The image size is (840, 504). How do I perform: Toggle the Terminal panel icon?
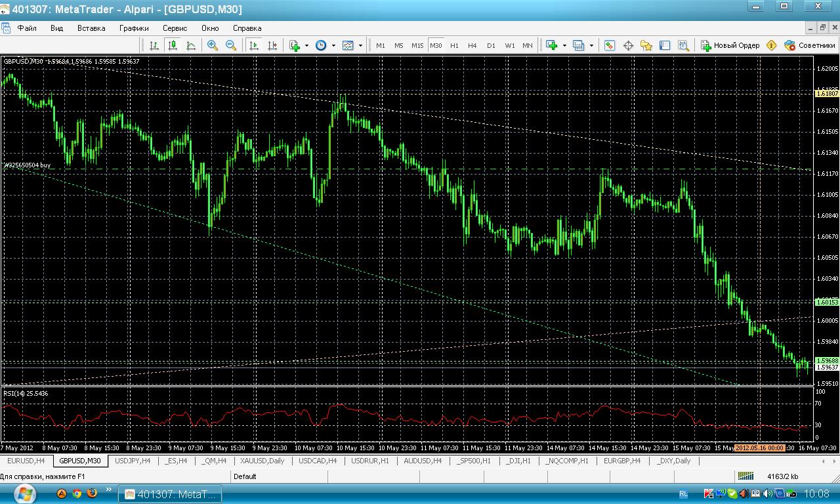click(665, 45)
